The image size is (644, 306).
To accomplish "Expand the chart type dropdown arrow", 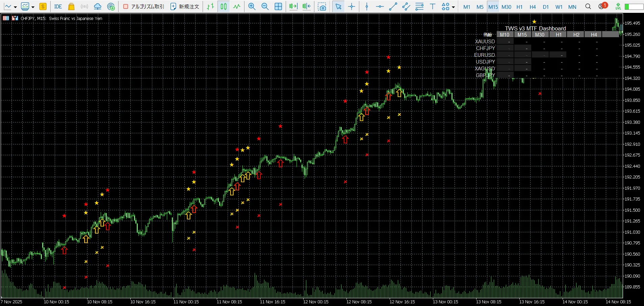I will pyautogui.click(x=15, y=7).
